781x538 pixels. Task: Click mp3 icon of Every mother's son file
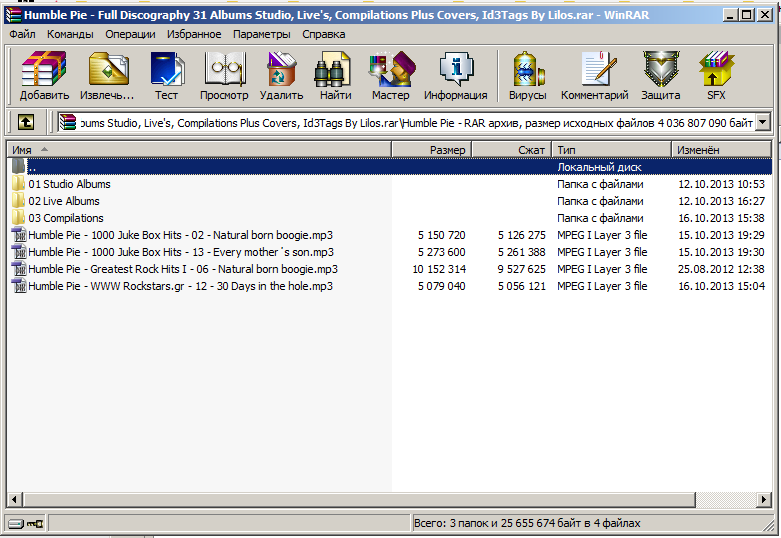pyautogui.click(x=19, y=252)
